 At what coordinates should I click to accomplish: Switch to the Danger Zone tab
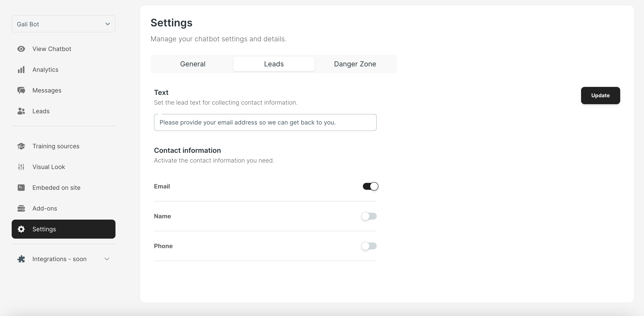pyautogui.click(x=355, y=64)
